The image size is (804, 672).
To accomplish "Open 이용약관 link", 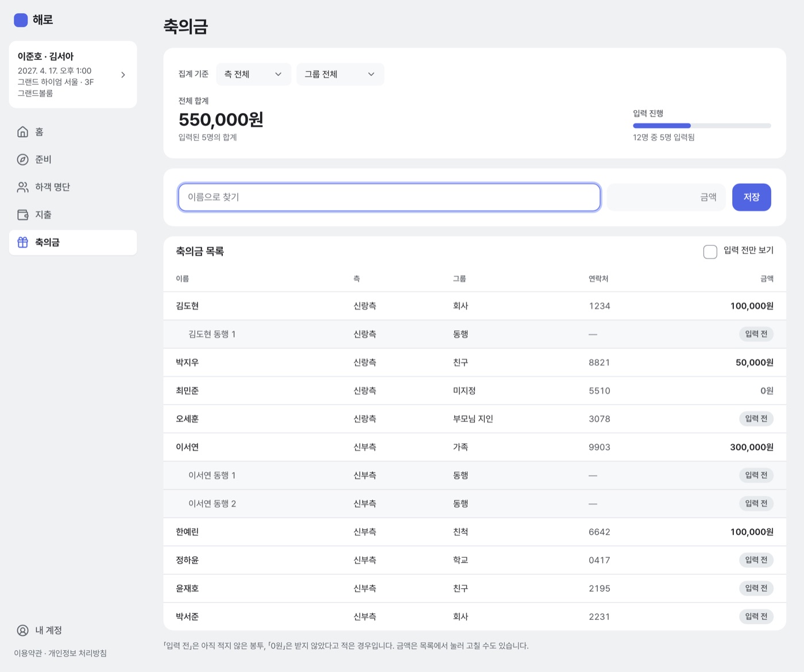I will point(28,653).
